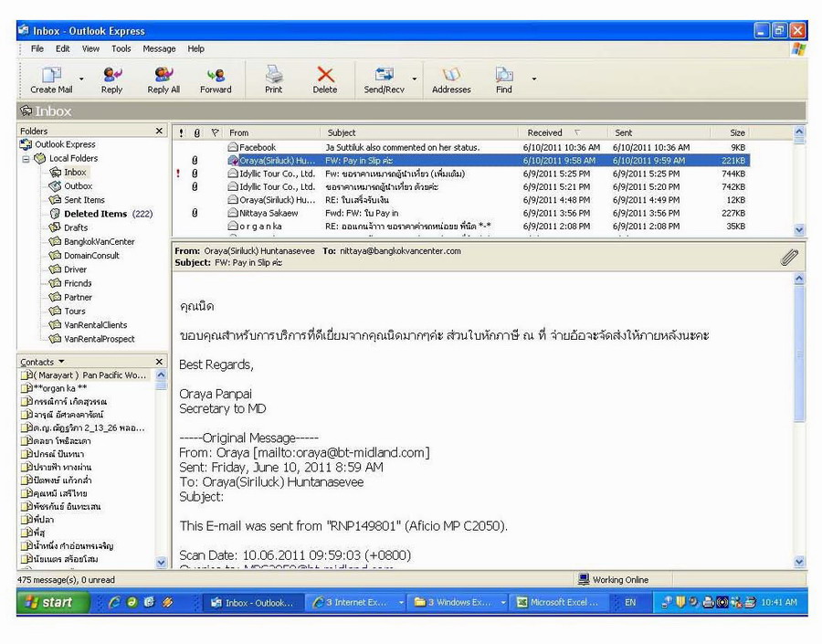The width and height of the screenshot is (822, 644).
Task: Select the Outbox folder
Action: pyautogui.click(x=71, y=186)
